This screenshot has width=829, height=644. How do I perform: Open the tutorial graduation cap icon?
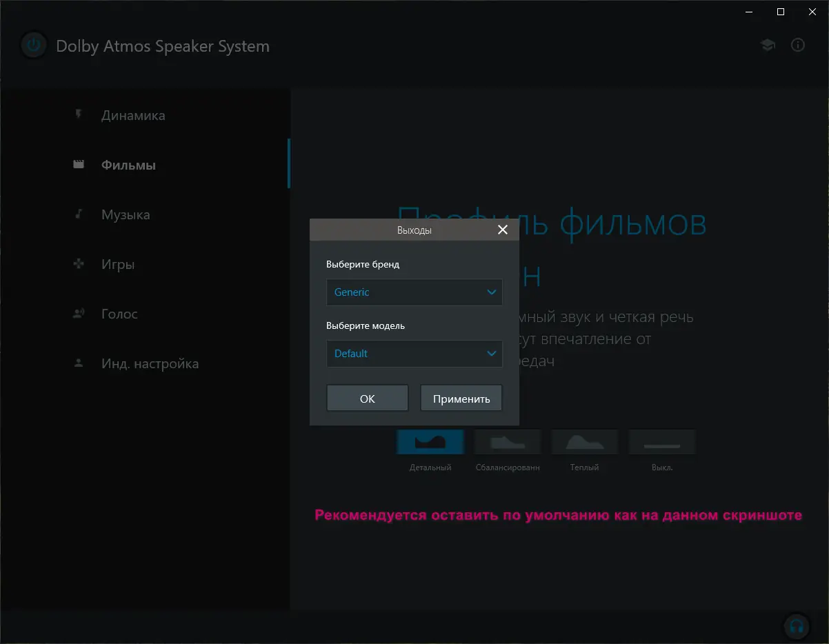767,46
